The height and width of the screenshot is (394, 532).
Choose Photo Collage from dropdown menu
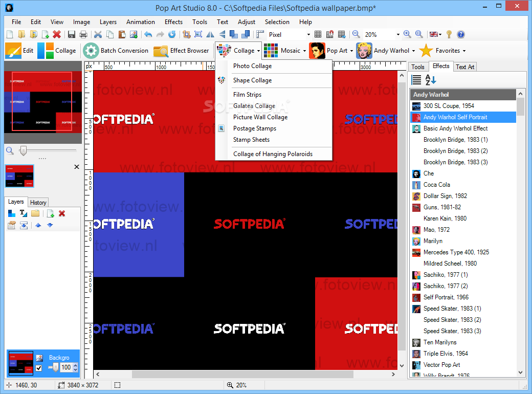point(274,66)
